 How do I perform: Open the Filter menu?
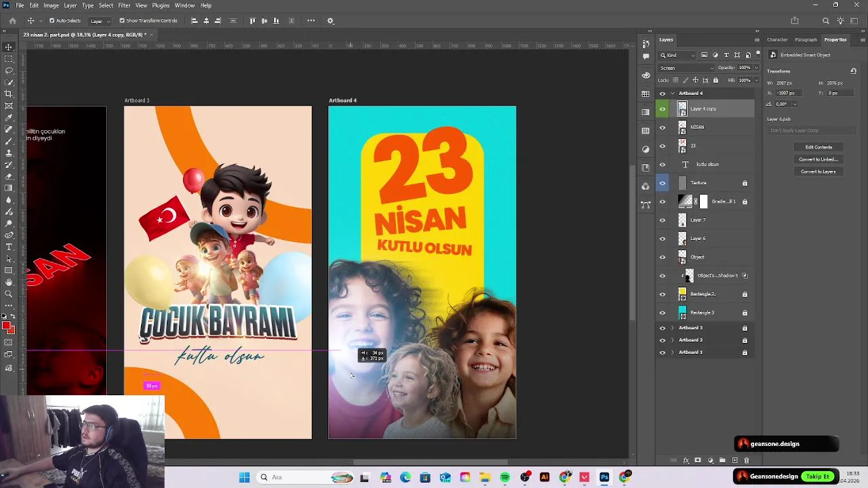coord(124,5)
